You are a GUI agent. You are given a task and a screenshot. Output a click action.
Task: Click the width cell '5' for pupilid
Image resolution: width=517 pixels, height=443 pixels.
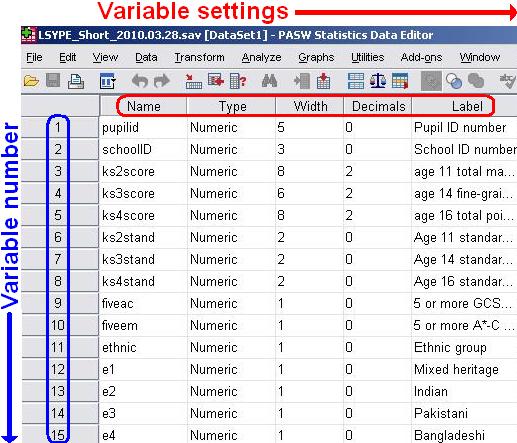(x=310, y=127)
